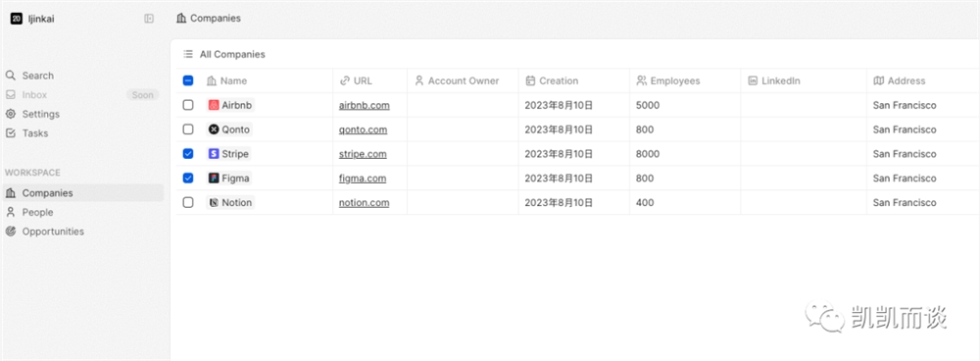This screenshot has width=980, height=361.
Task: Open Settings via the gear icon
Action: point(11,114)
